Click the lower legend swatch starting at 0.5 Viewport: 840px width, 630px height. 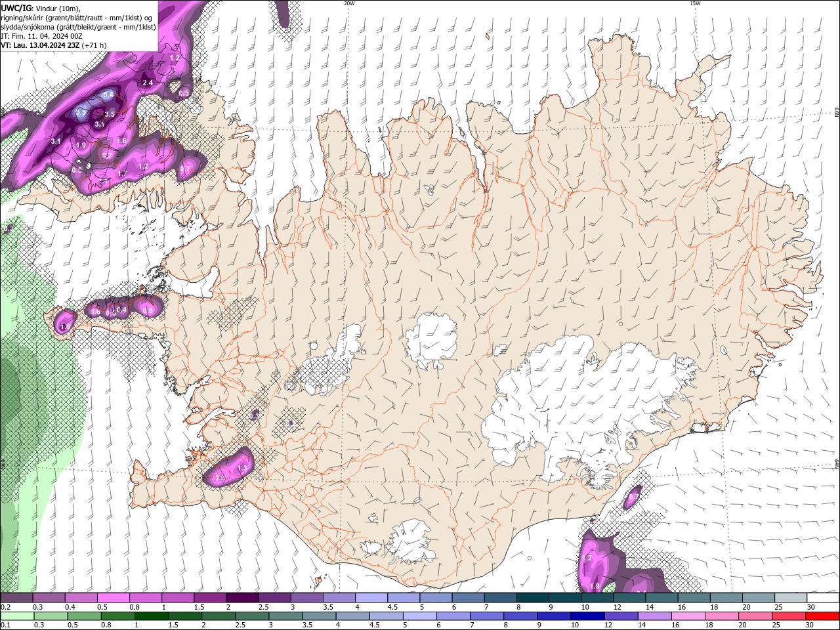point(84,616)
